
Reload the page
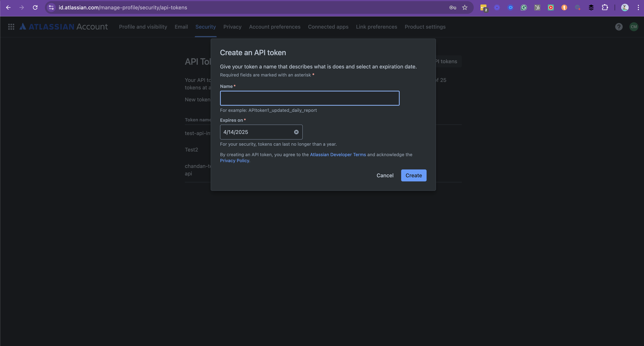(x=35, y=7)
